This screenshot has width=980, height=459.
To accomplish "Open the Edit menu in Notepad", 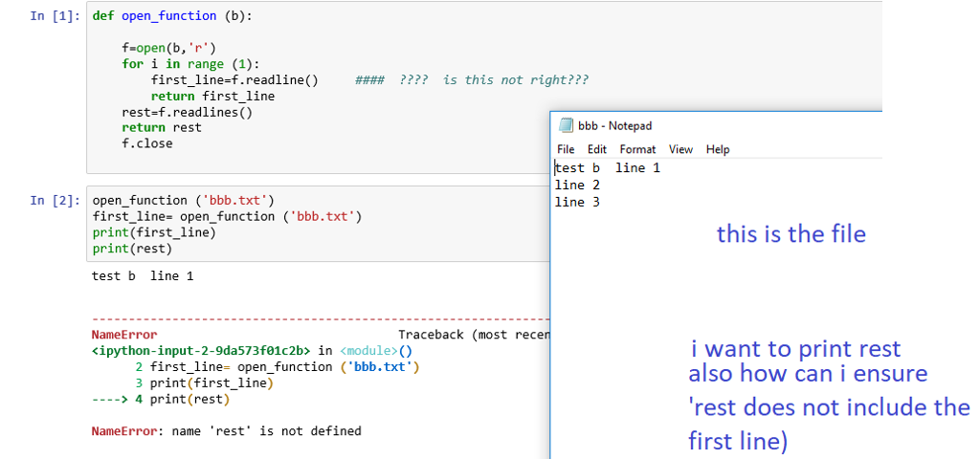I will pyautogui.click(x=597, y=149).
